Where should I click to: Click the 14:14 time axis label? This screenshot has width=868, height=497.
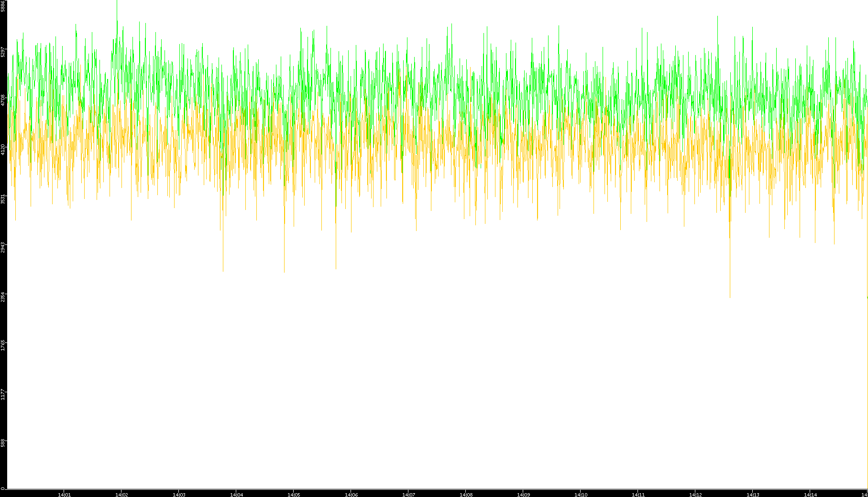pyautogui.click(x=810, y=495)
